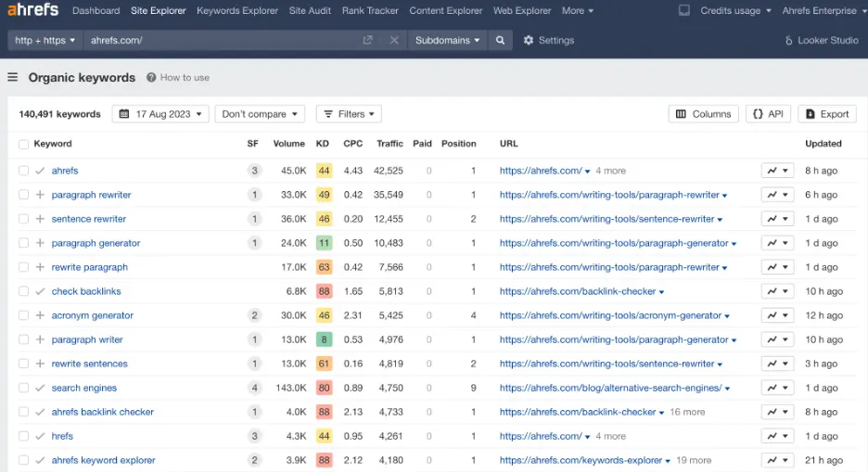Clear the URL field with X icon
The image size is (868, 473).
click(394, 41)
